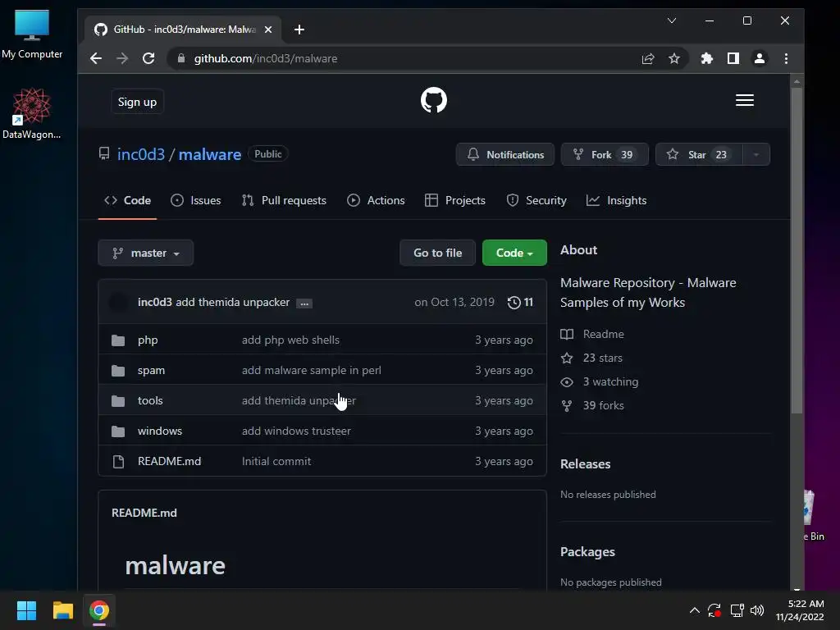Screen dimensions: 840x630
Task: Click the README.md file icon
Action: pyautogui.click(x=118, y=461)
